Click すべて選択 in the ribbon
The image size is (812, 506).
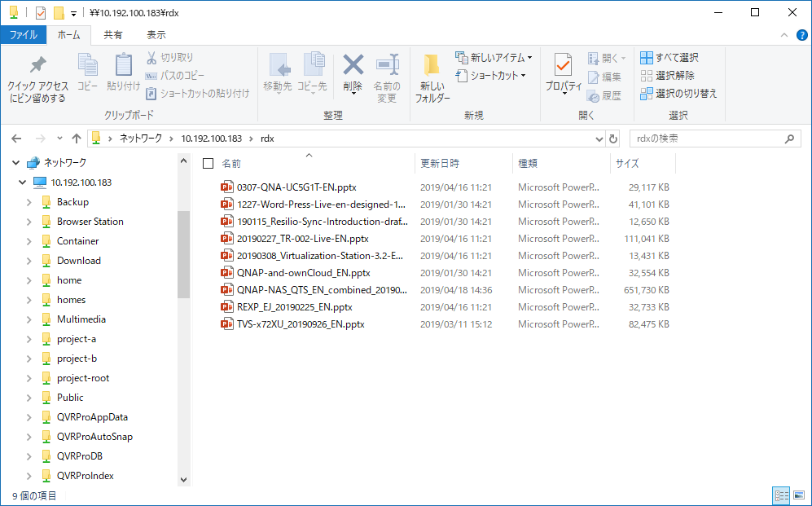point(669,58)
